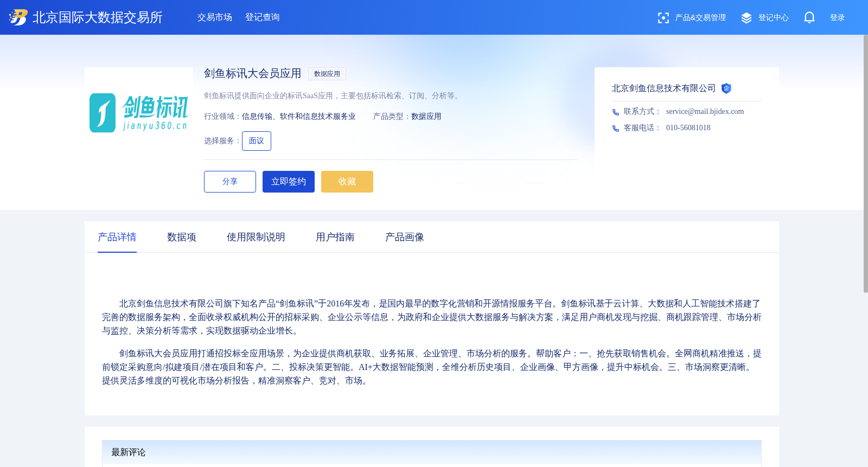Click the email service@mail.bjidex.com
Image resolution: width=868 pixels, height=467 pixels.
(705, 112)
